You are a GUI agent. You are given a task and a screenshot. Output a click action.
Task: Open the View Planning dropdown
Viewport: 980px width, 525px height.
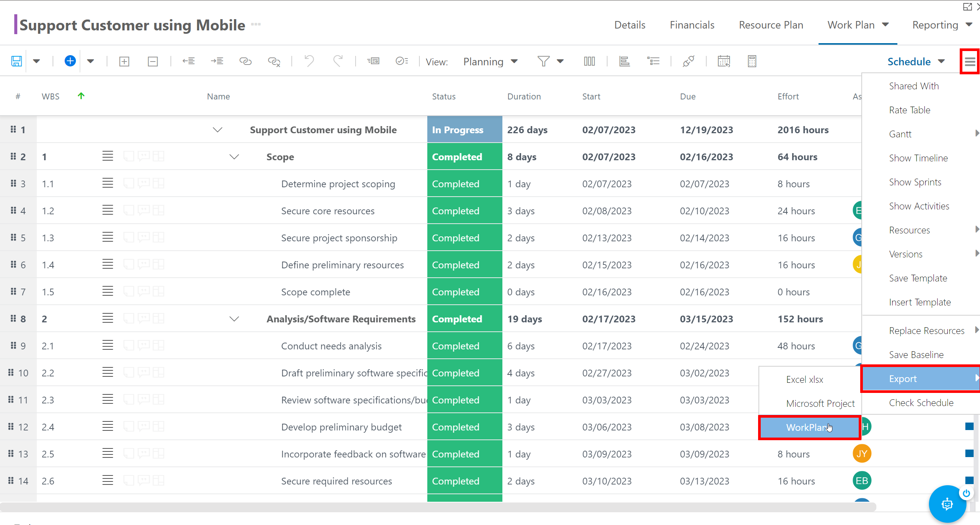pos(490,62)
